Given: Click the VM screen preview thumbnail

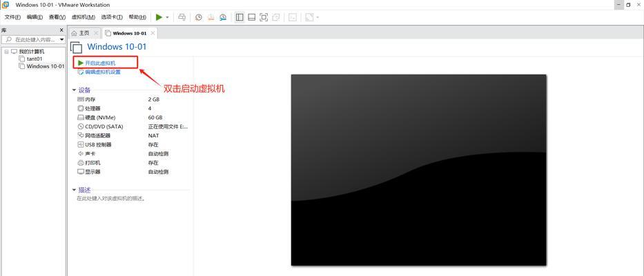Looking at the screenshot, I should click(x=419, y=170).
